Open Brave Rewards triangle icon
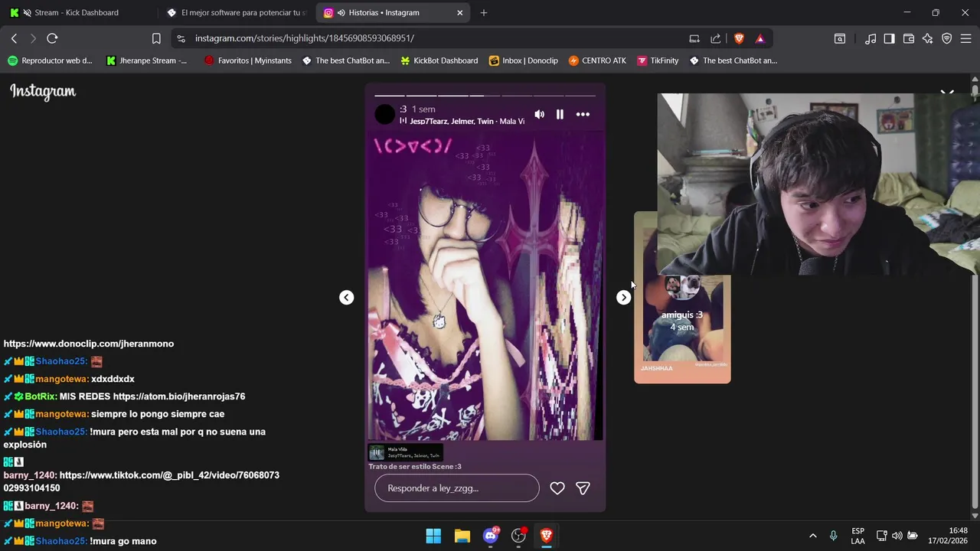Viewport: 980px width, 551px height. (x=759, y=38)
